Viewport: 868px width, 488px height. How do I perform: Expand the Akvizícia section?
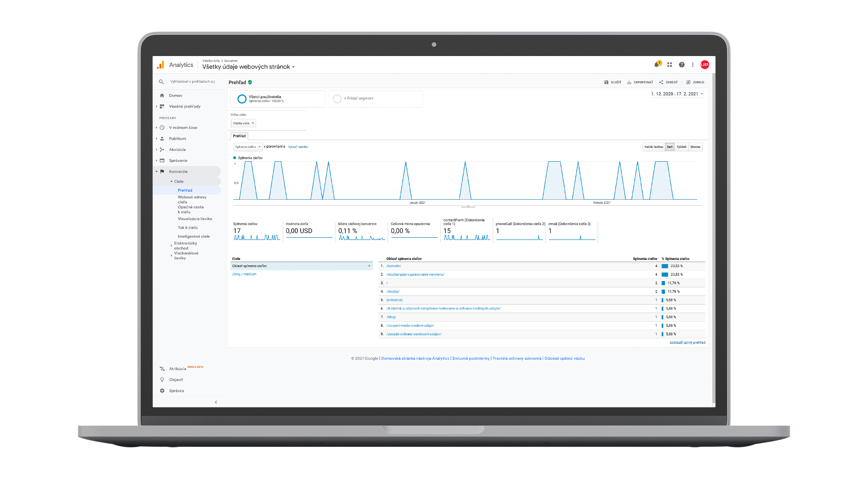156,150
